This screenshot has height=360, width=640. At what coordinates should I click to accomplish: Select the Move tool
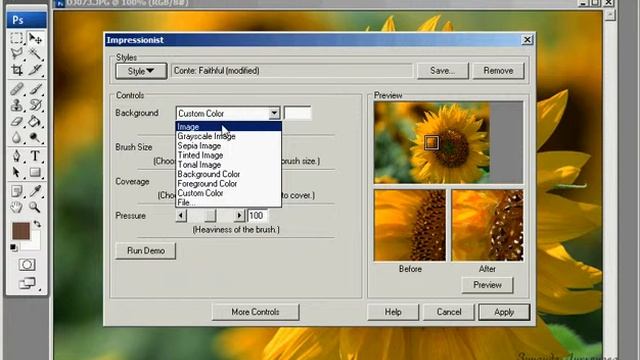point(36,38)
